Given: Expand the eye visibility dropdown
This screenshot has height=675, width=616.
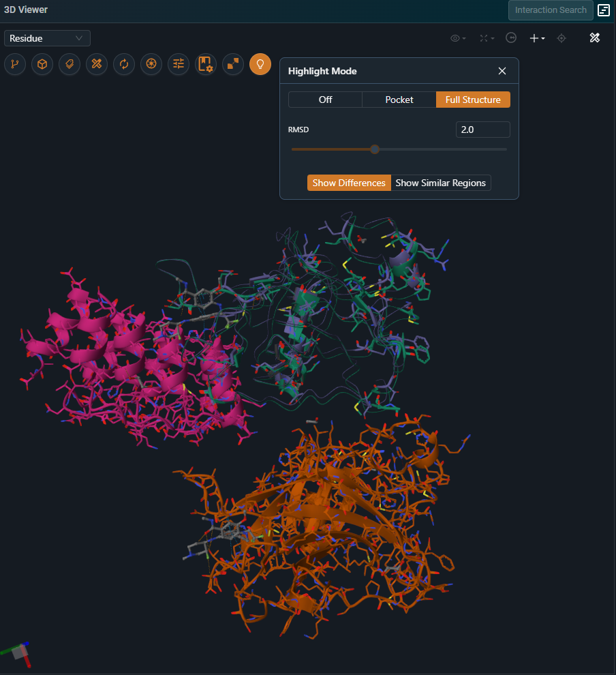Looking at the screenshot, I should (x=458, y=38).
